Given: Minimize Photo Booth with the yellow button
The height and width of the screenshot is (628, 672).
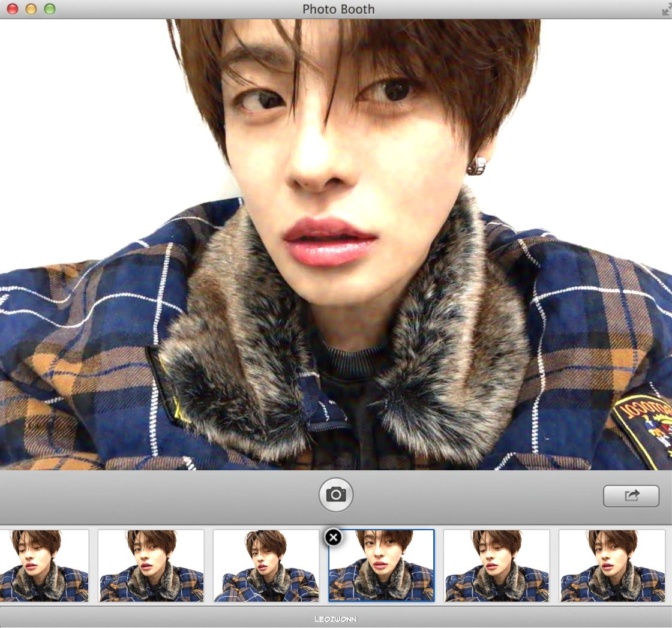Looking at the screenshot, I should tap(31, 9).
